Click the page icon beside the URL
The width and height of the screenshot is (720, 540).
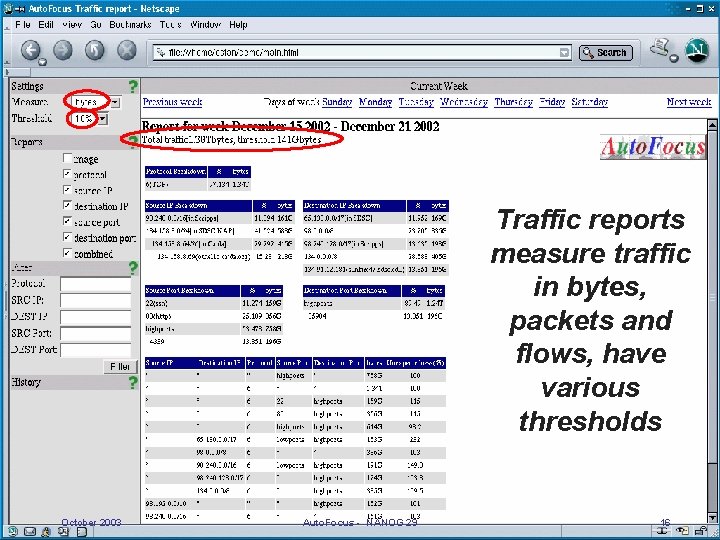click(160, 52)
